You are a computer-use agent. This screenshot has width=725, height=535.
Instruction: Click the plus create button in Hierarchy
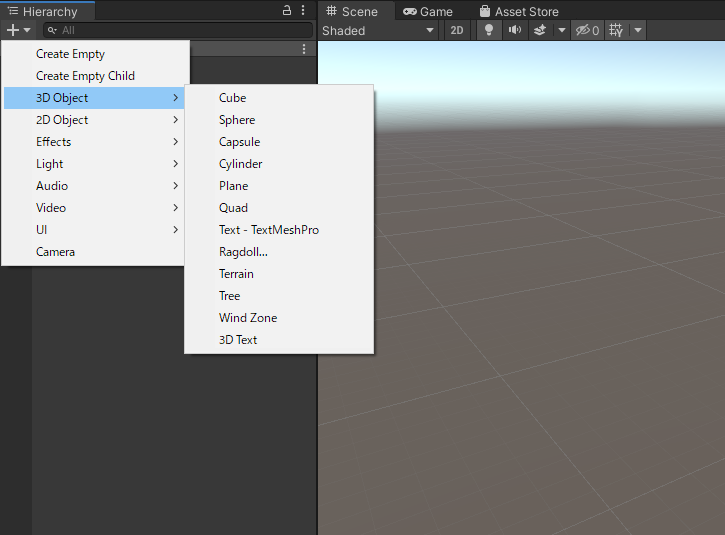tap(13, 30)
